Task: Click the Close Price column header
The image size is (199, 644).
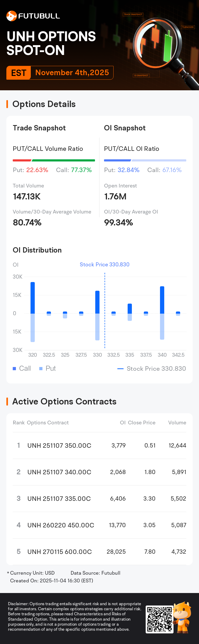Action: pos(142,423)
